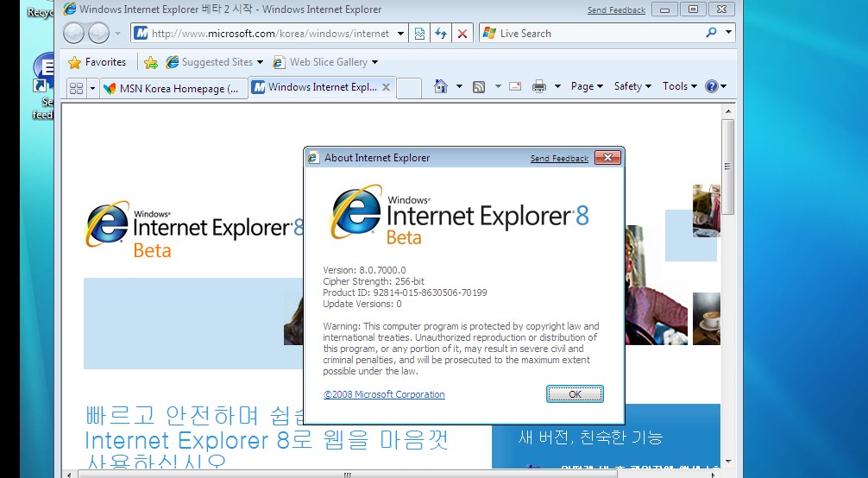
Task: Click the top right photo thumbnail on page
Action: tap(707, 211)
